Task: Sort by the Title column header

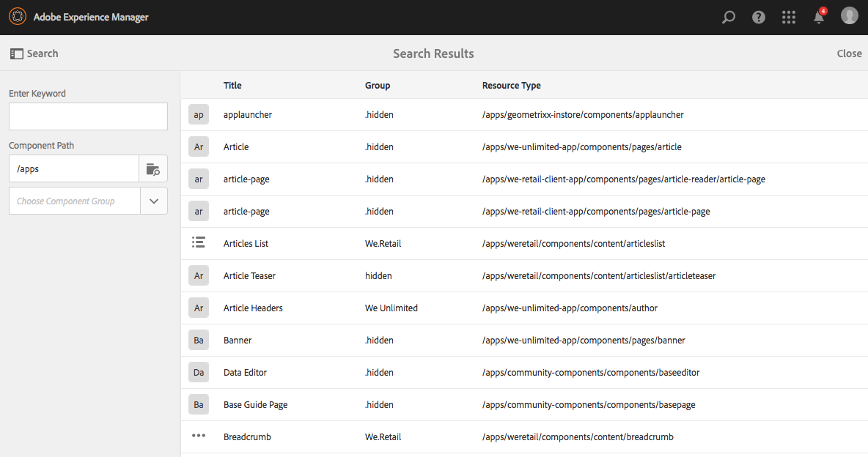Action: pos(232,85)
